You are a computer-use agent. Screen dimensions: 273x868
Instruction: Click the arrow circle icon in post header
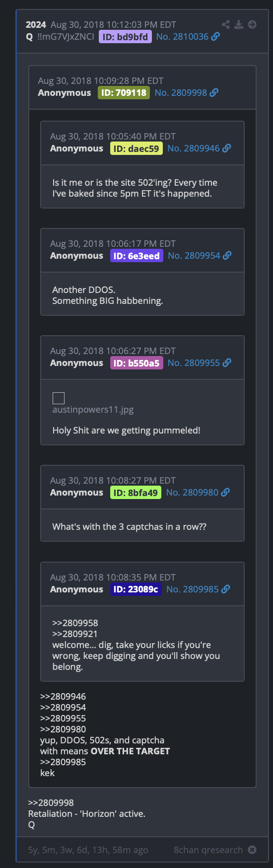pyautogui.click(x=252, y=24)
